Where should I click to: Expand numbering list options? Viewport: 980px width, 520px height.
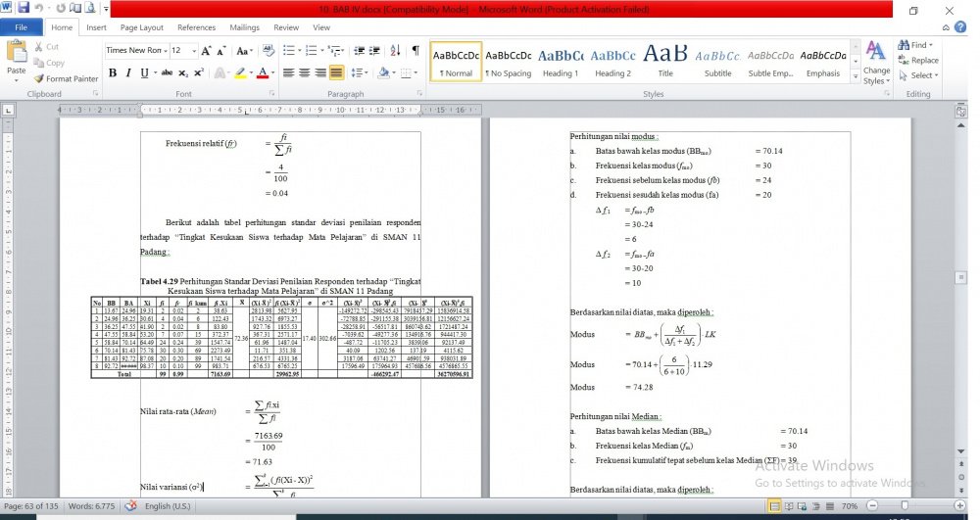(x=321, y=51)
